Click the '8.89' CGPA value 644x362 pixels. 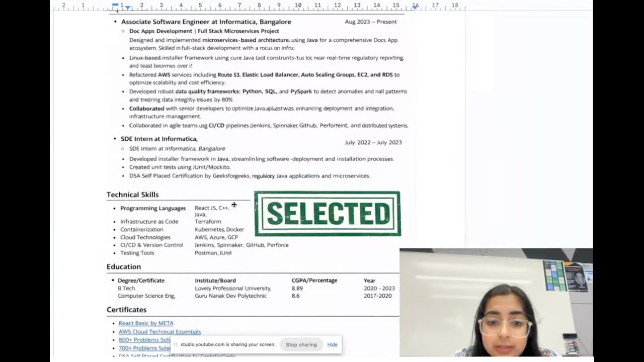coord(297,289)
